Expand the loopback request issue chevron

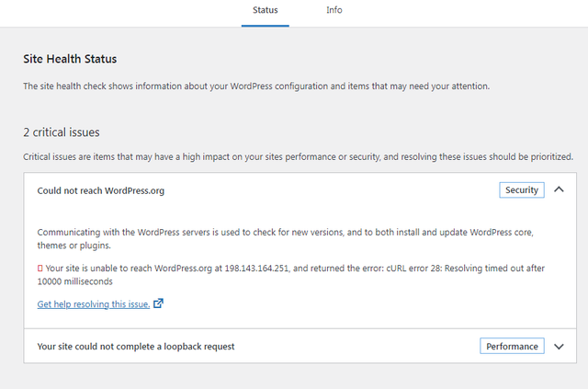(x=559, y=347)
